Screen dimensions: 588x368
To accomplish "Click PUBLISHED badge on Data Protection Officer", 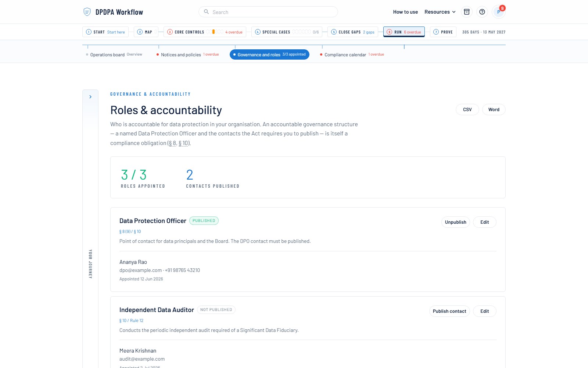I will [204, 221].
